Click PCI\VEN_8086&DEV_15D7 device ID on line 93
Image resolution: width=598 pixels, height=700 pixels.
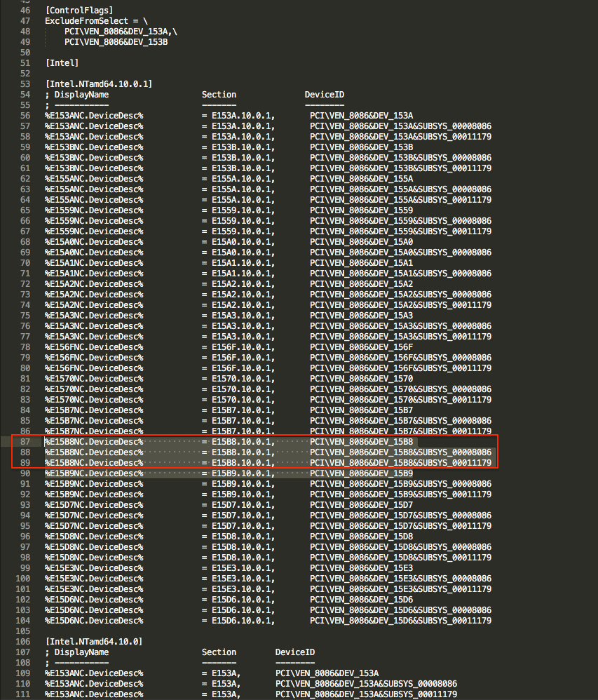(361, 505)
